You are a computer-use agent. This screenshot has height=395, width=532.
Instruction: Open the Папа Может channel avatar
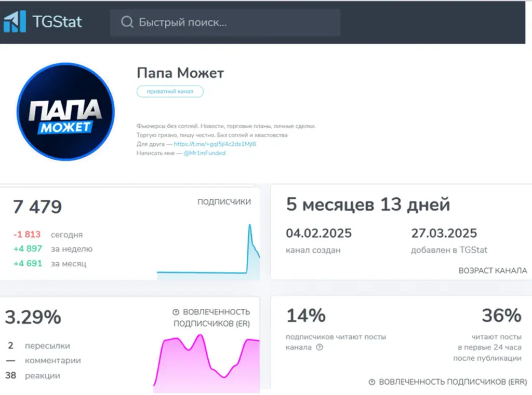(x=65, y=112)
